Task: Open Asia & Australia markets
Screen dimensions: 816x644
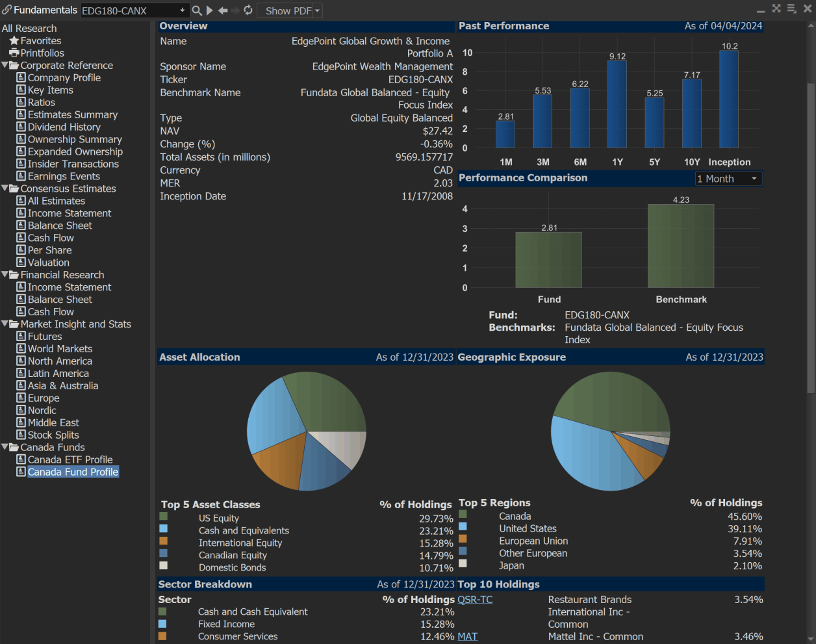Action: (x=63, y=385)
